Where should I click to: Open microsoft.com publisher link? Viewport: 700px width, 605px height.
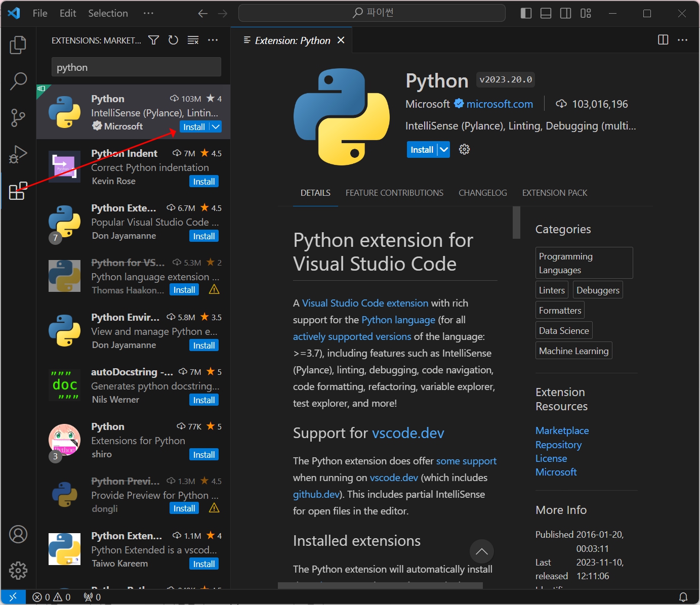500,104
